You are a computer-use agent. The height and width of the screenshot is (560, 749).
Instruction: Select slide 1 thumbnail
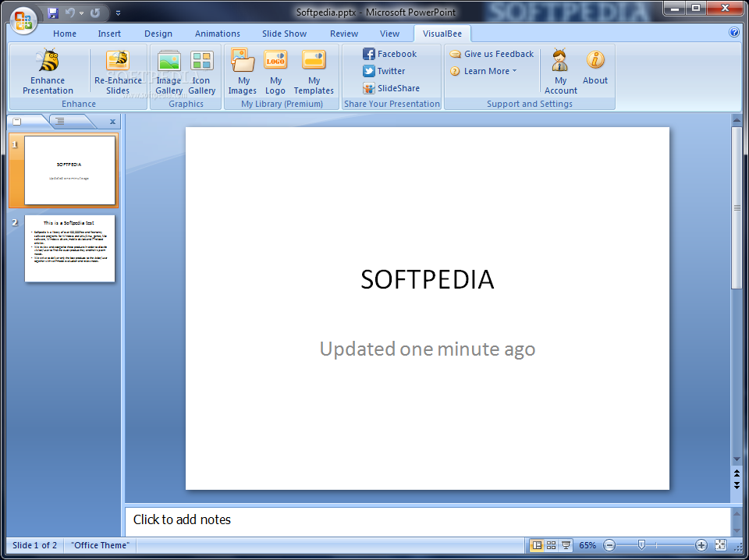[x=69, y=171]
